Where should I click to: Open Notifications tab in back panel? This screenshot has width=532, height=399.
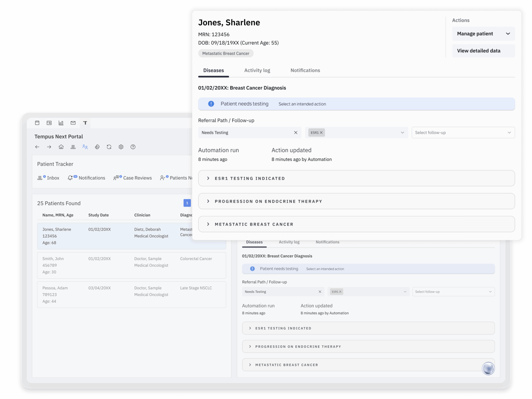click(328, 242)
